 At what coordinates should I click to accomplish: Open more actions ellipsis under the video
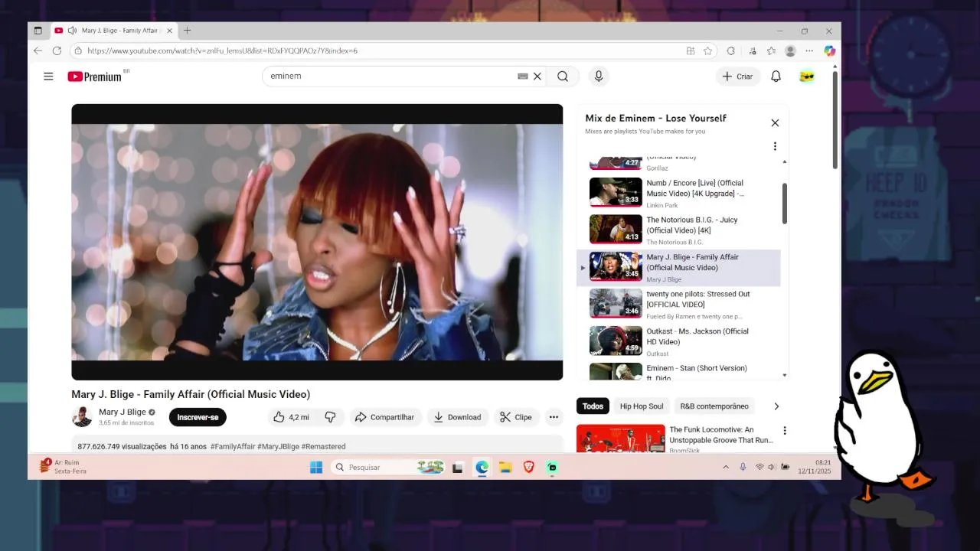pyautogui.click(x=554, y=417)
